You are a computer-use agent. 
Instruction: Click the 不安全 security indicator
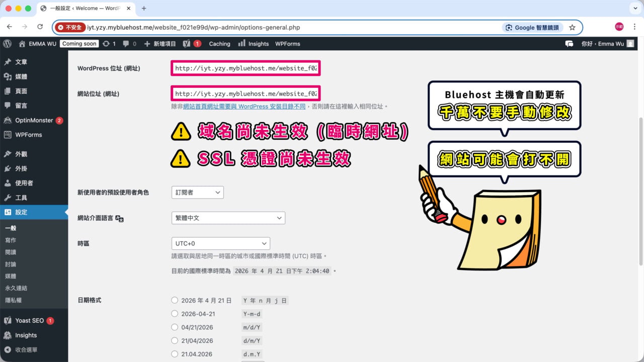(70, 27)
